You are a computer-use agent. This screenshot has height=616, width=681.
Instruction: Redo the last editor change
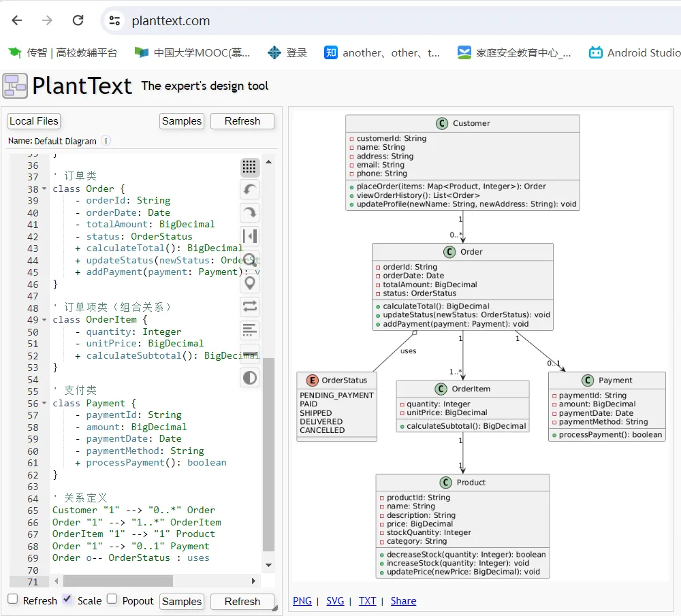(x=249, y=213)
